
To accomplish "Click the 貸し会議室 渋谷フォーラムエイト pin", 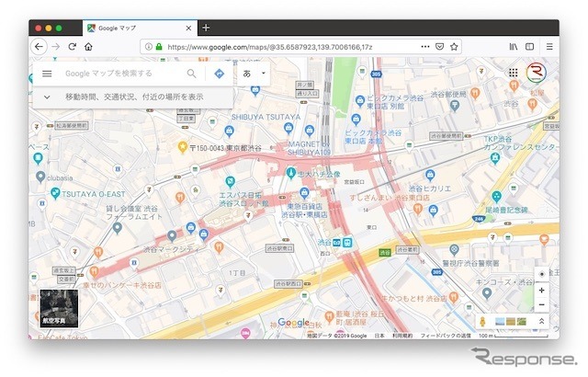I will click(118, 228).
